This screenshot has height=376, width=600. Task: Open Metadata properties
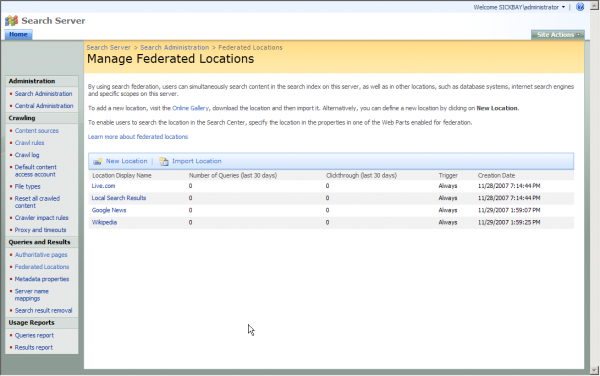42,279
